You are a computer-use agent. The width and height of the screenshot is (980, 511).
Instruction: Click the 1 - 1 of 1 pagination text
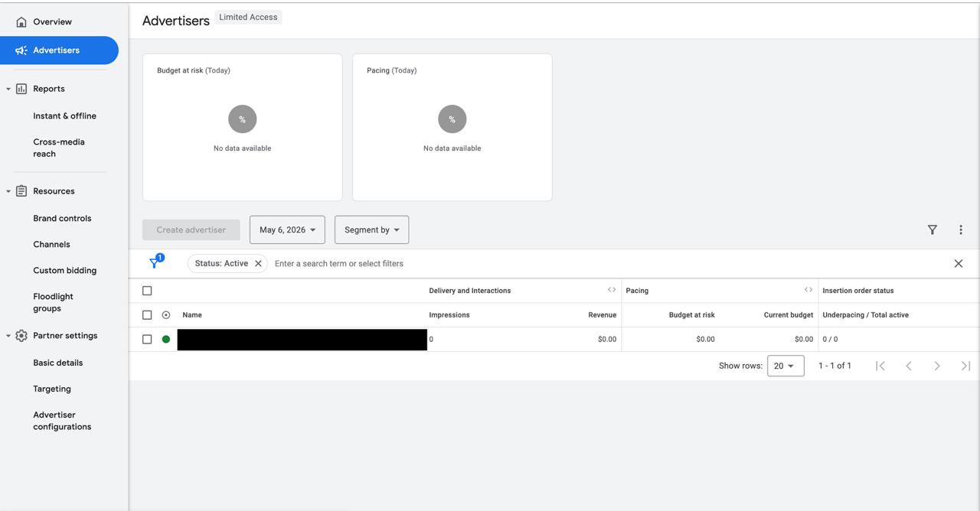[835, 366]
